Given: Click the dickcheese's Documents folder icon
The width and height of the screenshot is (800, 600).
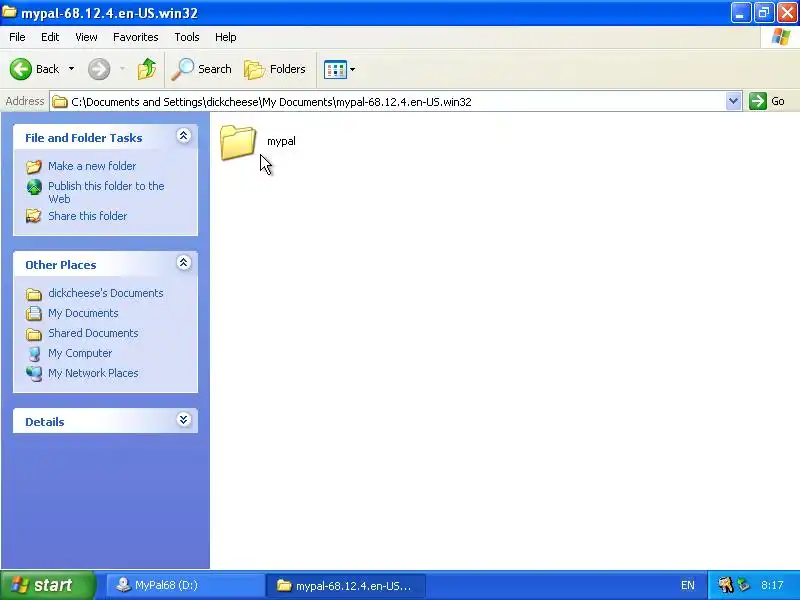Looking at the screenshot, I should tap(34, 294).
